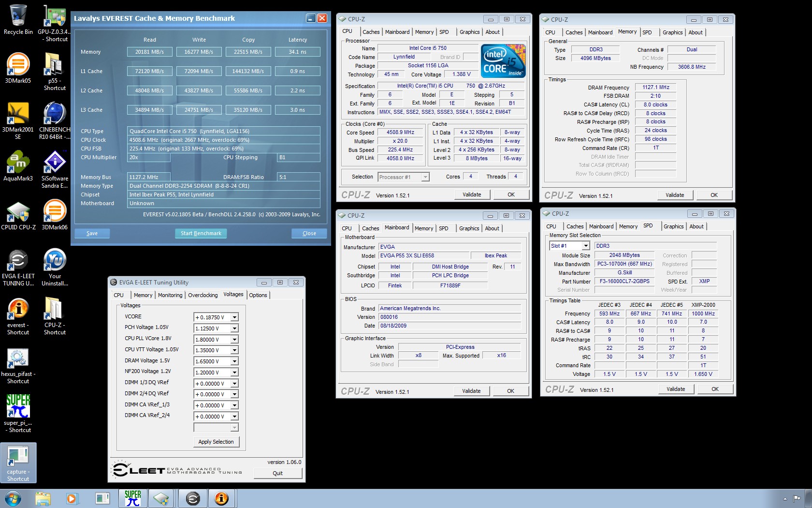The image size is (812, 508).
Task: Expand the CPU VTT Voltage dropdown
Action: click(x=234, y=350)
